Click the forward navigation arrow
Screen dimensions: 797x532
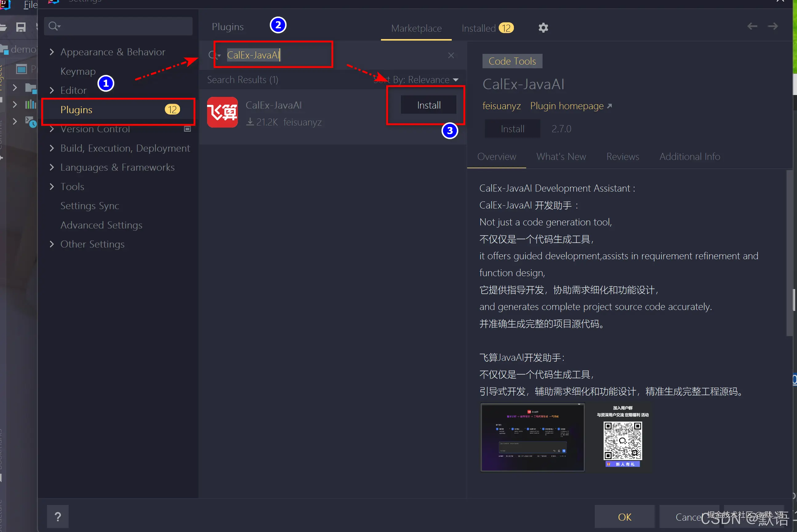[x=773, y=26]
